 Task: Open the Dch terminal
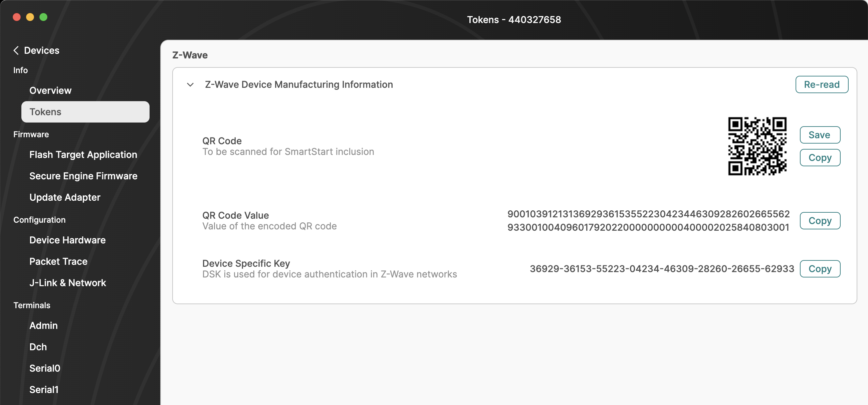[38, 347]
